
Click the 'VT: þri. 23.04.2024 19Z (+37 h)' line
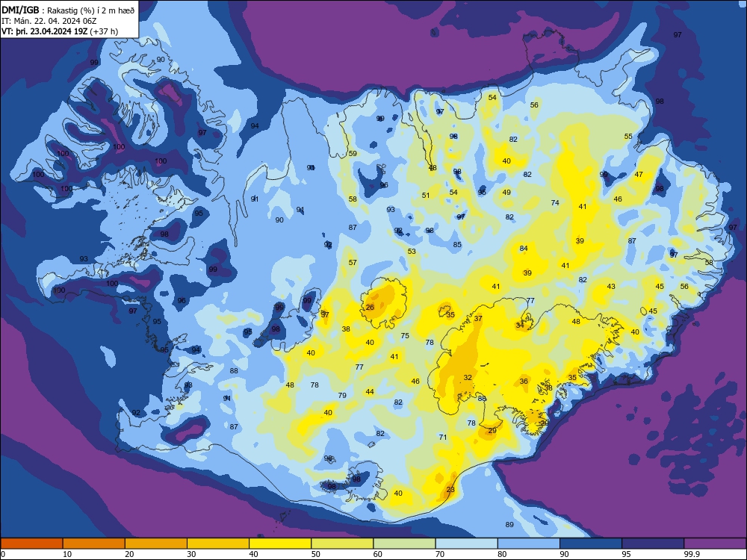[x=60, y=31]
